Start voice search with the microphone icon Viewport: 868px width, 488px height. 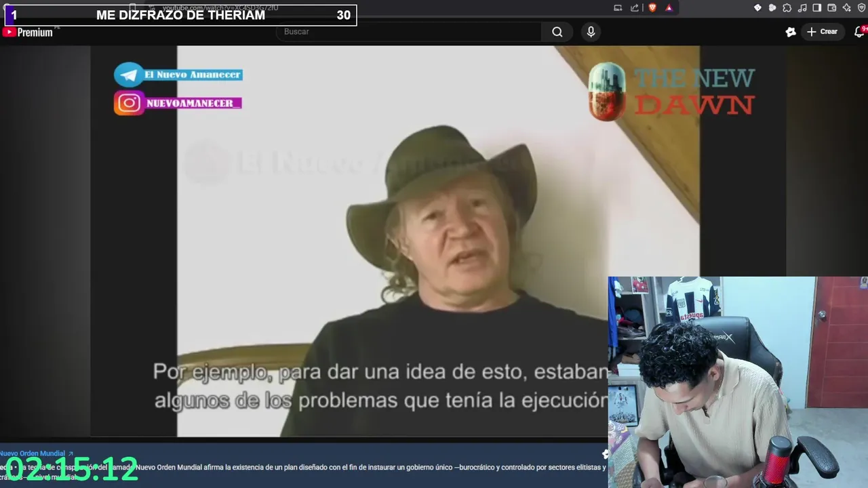pyautogui.click(x=591, y=32)
